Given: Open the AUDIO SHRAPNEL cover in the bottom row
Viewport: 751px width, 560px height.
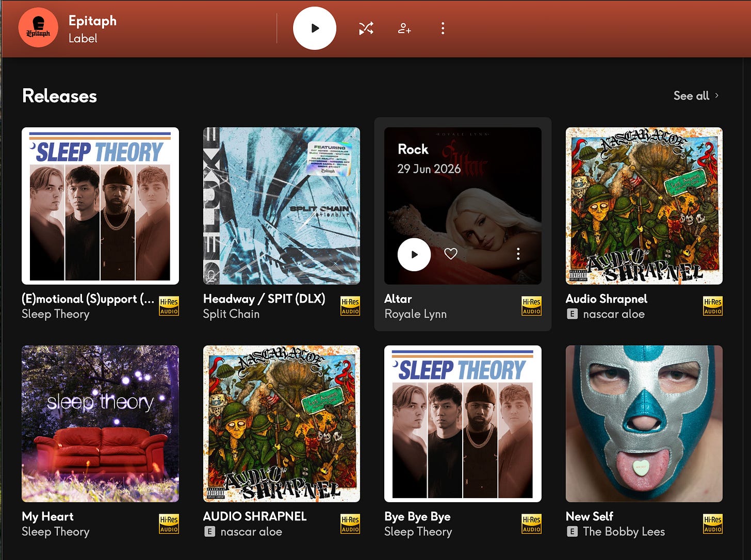Looking at the screenshot, I should tap(282, 424).
